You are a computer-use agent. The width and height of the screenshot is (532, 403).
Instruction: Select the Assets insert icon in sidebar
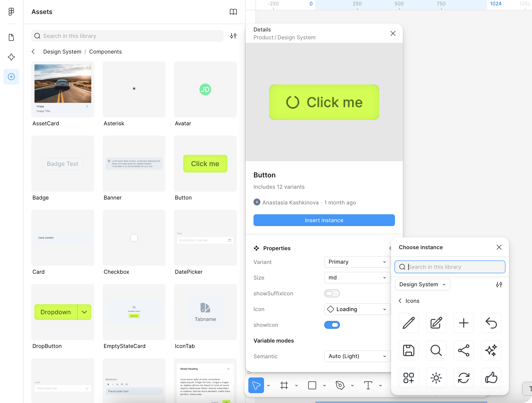pyautogui.click(x=11, y=77)
